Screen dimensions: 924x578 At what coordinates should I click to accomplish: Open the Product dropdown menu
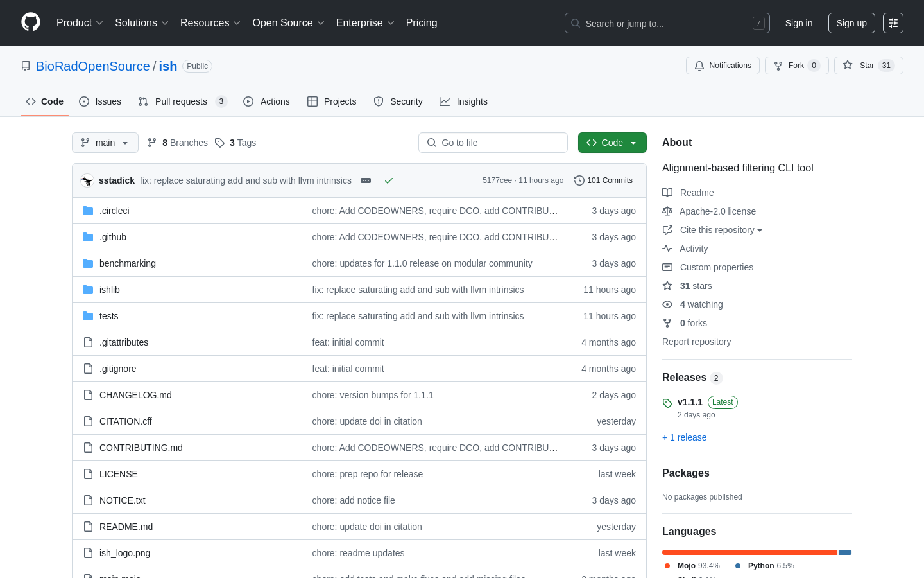(x=80, y=23)
